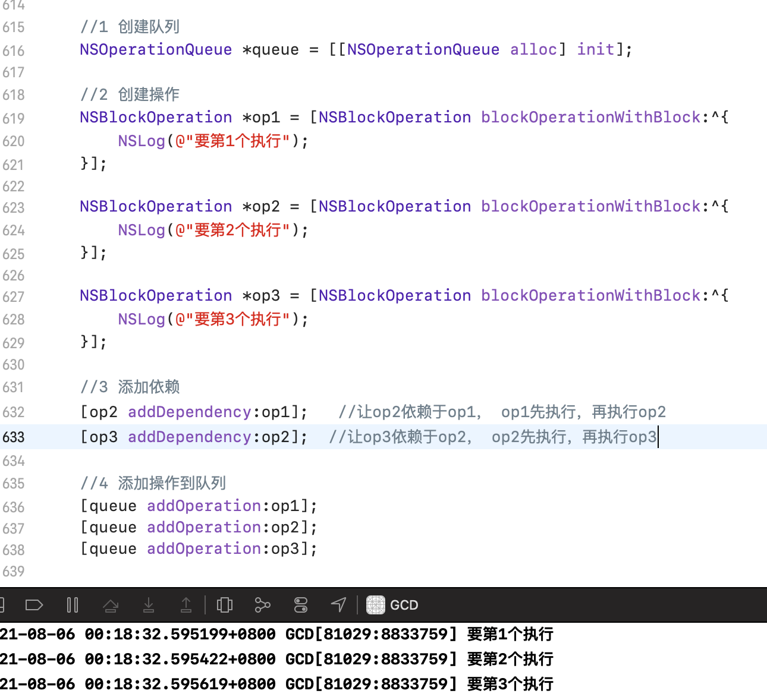Click line number 616 in the gutter
The image size is (767, 700).
click(14, 51)
